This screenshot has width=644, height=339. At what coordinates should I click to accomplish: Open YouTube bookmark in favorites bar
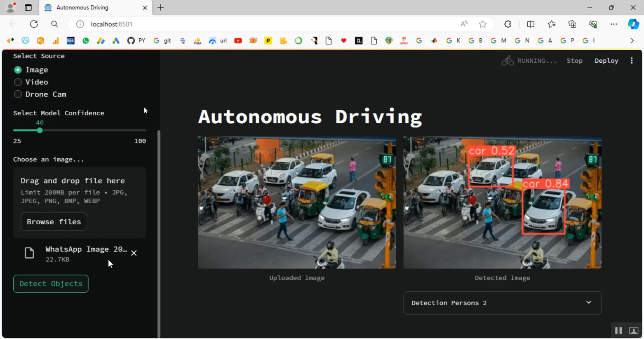click(238, 41)
